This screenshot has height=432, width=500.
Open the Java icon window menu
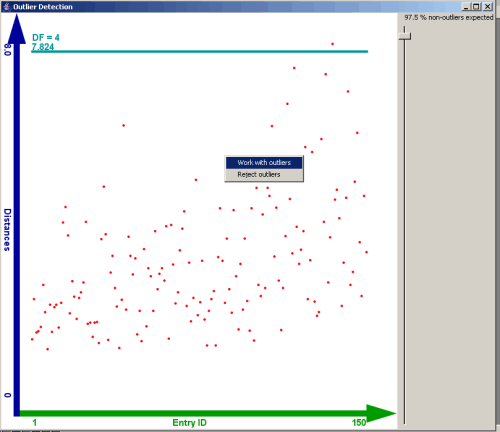tap(7, 7)
